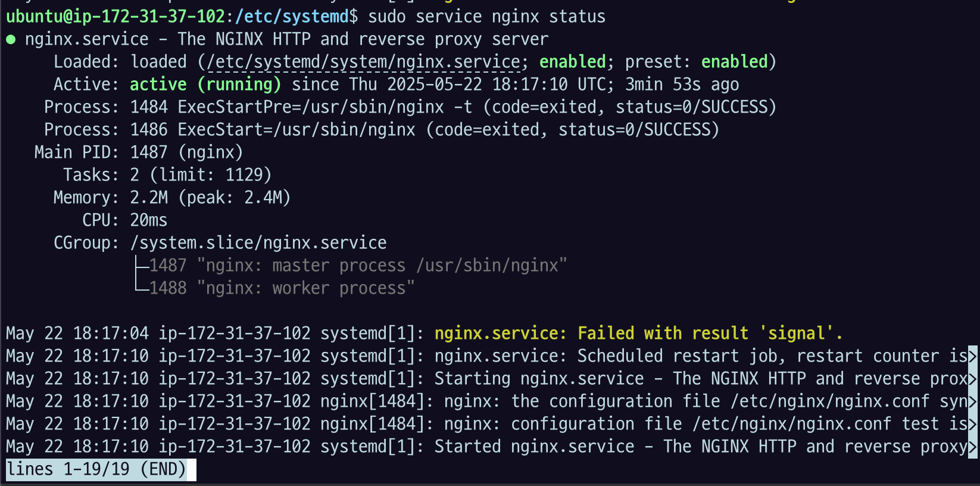Click the yellow 'Failed with result signal' message
This screenshot has width=980, height=486.
pos(639,334)
